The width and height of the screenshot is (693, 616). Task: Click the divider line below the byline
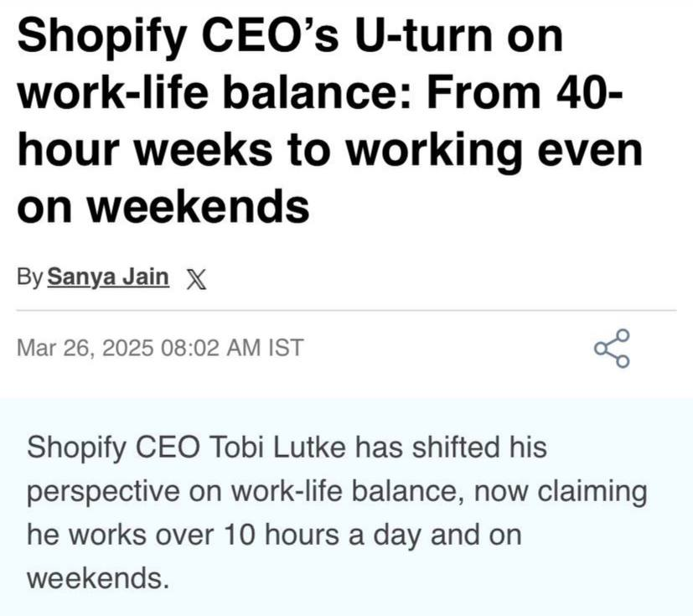click(x=346, y=310)
